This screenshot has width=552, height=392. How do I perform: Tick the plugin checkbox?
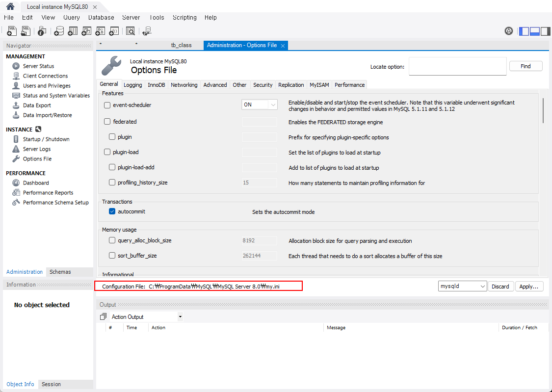[112, 137]
